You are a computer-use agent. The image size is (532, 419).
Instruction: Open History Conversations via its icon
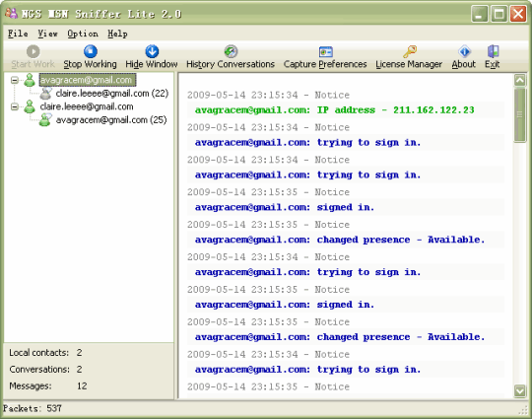[231, 51]
